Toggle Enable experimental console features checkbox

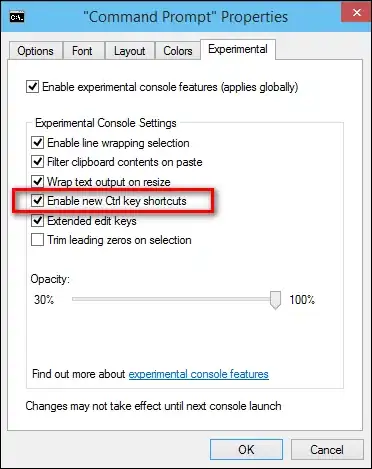32,87
